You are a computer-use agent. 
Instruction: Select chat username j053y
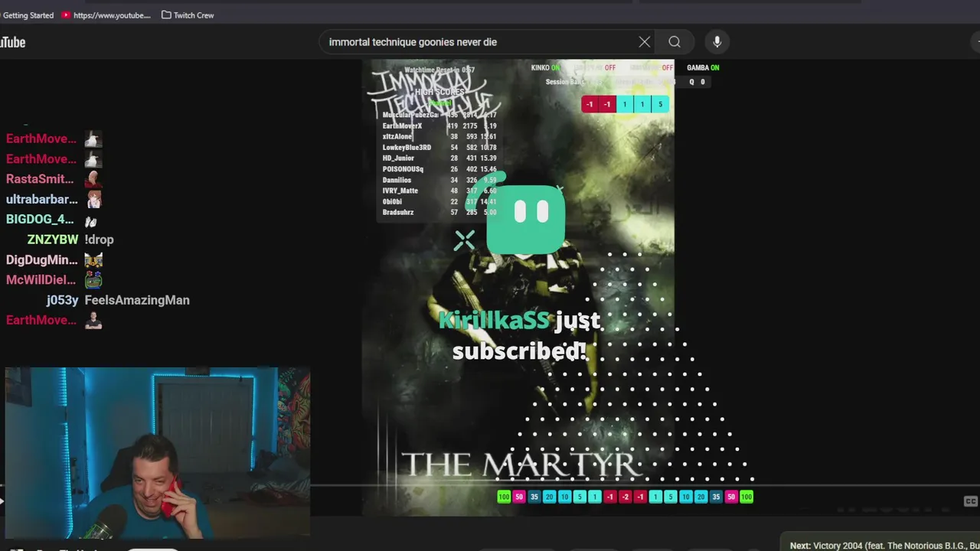[x=62, y=301]
